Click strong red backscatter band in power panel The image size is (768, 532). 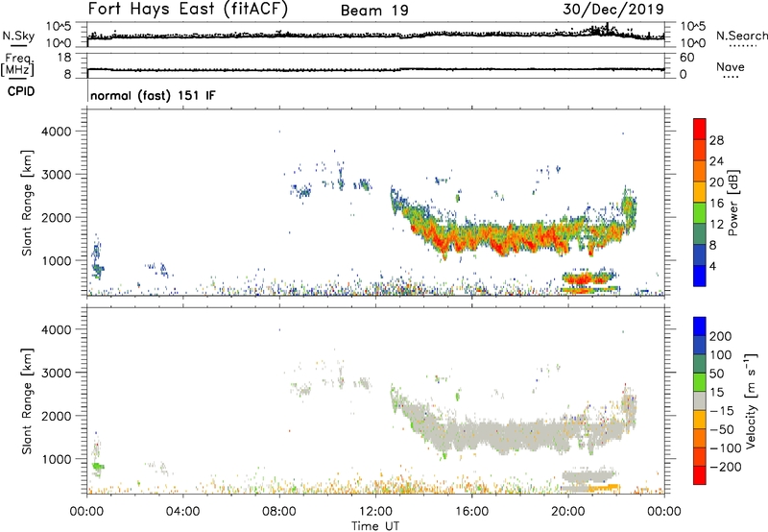tap(510, 240)
